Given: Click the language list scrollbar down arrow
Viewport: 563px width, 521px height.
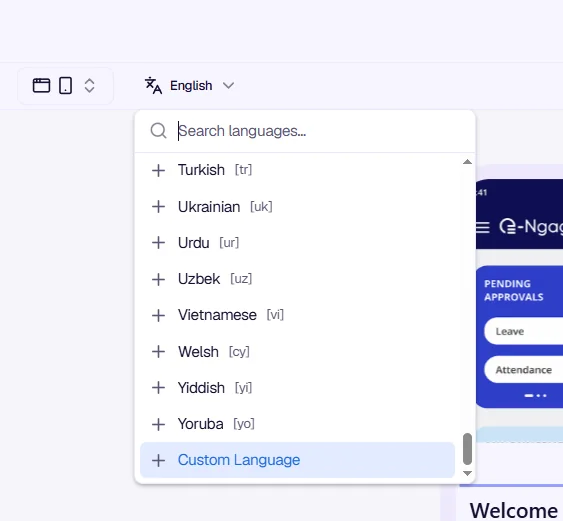Looking at the screenshot, I should 467,473.
